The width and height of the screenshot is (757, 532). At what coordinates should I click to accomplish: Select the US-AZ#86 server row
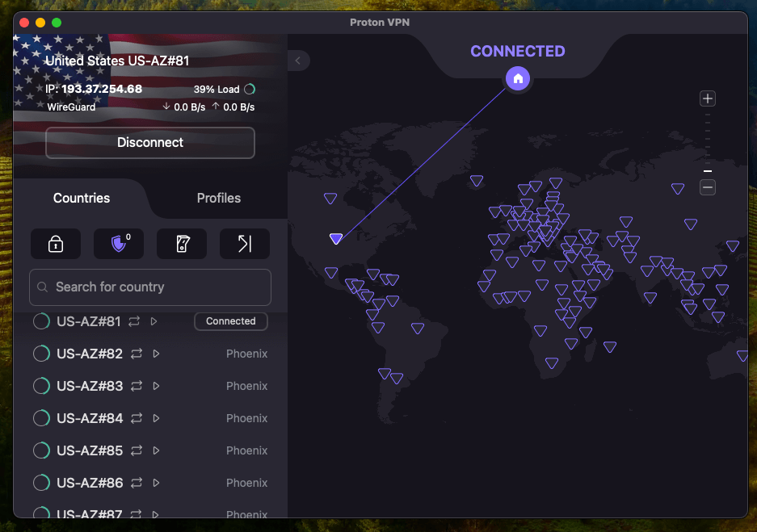pyautogui.click(x=150, y=483)
